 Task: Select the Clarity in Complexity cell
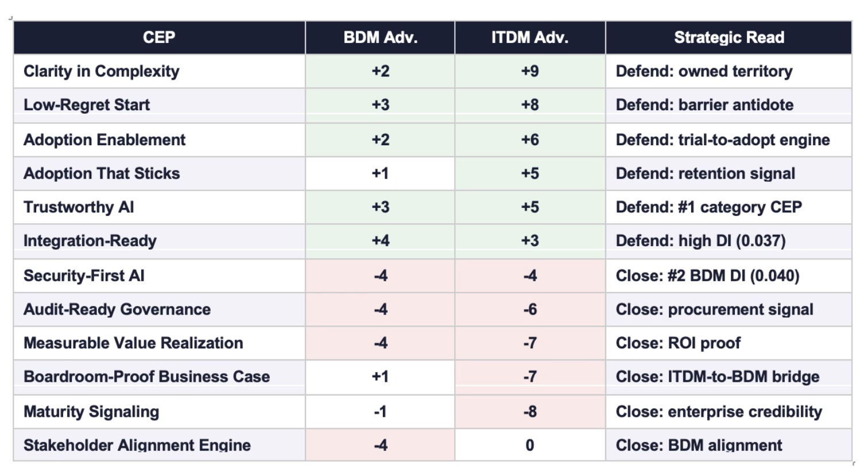pyautogui.click(x=102, y=71)
